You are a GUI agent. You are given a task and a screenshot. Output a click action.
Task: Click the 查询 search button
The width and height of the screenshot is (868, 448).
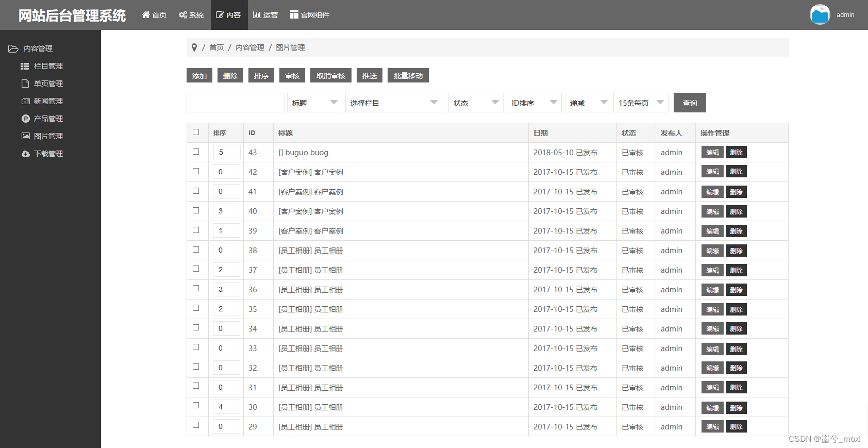[690, 103]
